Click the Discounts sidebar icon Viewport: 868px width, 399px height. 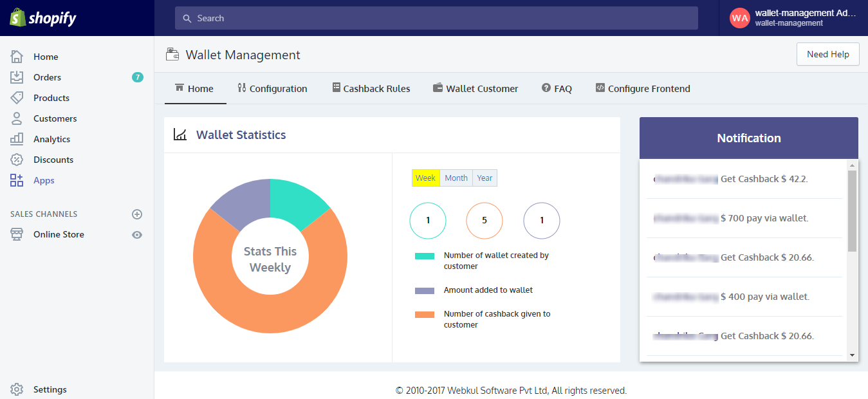pos(16,159)
